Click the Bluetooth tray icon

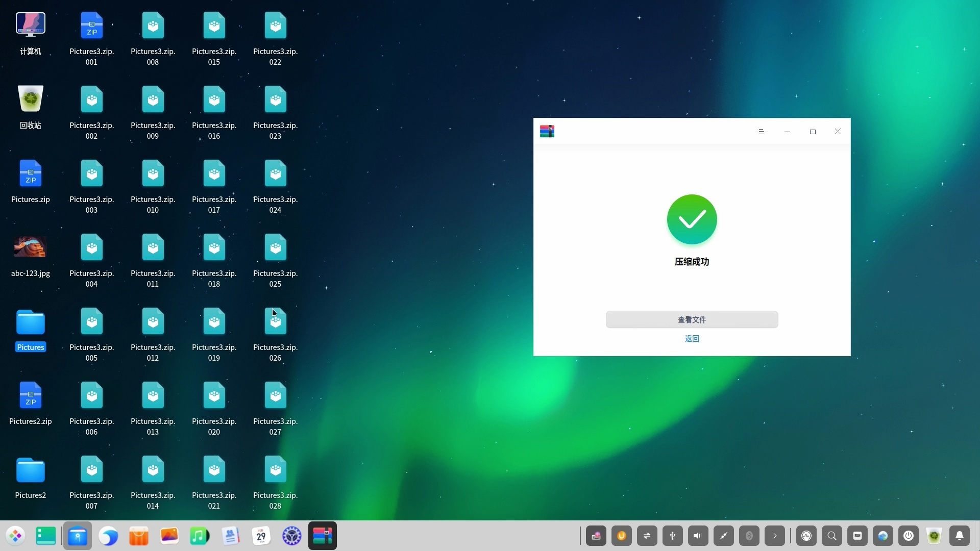click(x=749, y=536)
